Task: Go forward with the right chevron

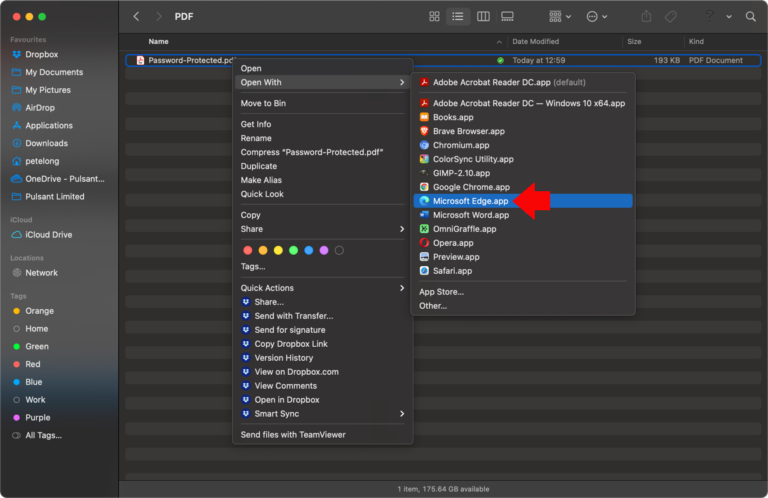Action: (158, 17)
